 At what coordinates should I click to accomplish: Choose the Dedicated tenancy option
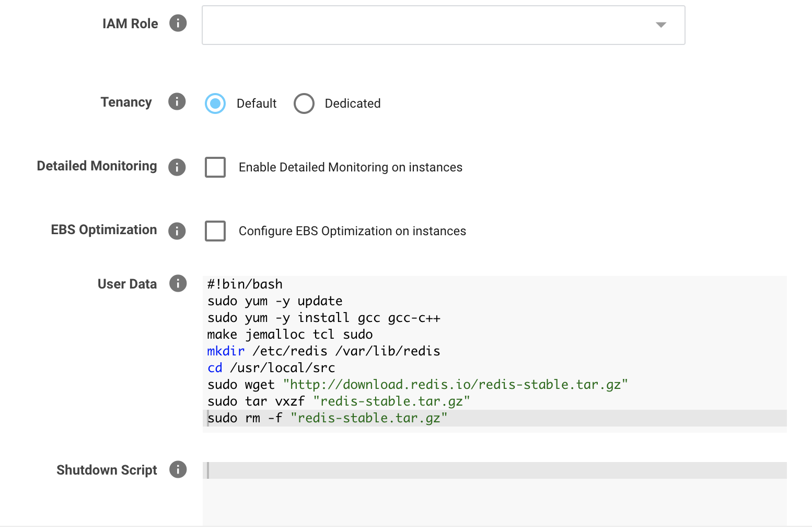[304, 103]
